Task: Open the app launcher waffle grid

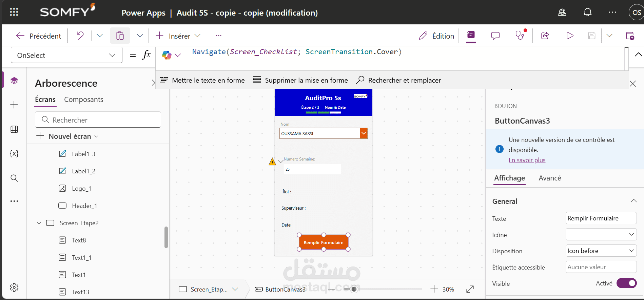Action: pyautogui.click(x=14, y=13)
